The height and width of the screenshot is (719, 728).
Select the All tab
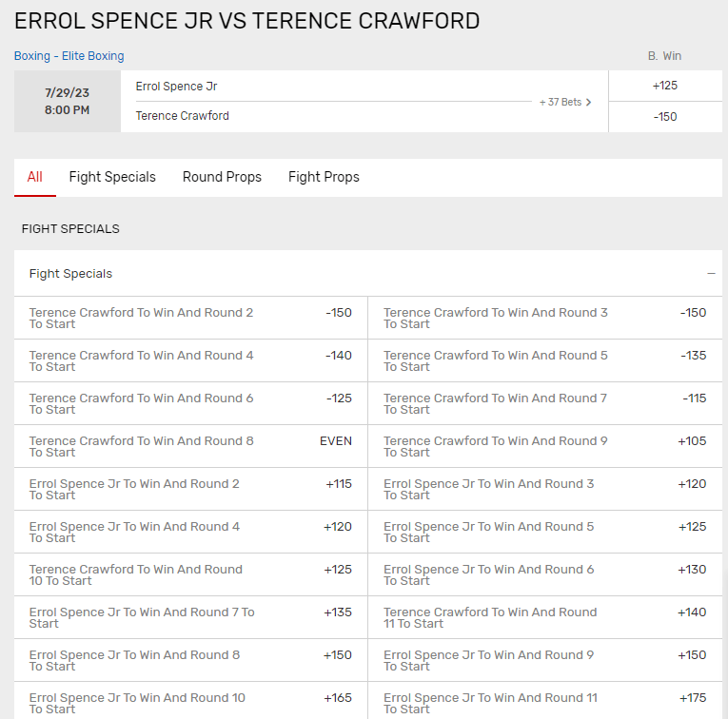(x=35, y=177)
